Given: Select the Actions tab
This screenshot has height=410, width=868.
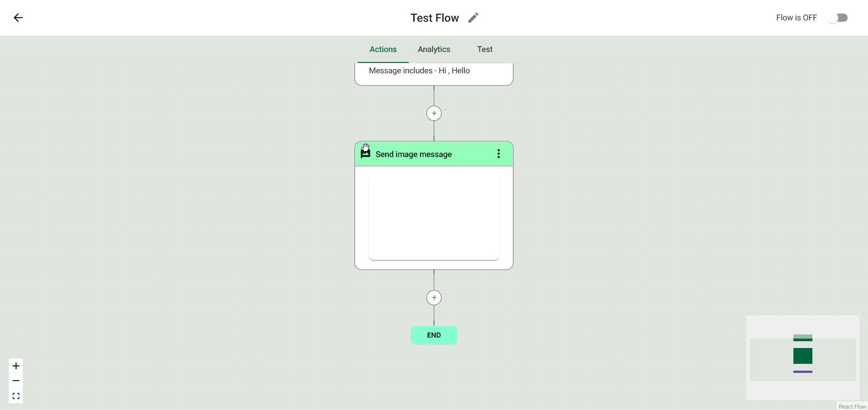Looking at the screenshot, I should click(x=383, y=49).
